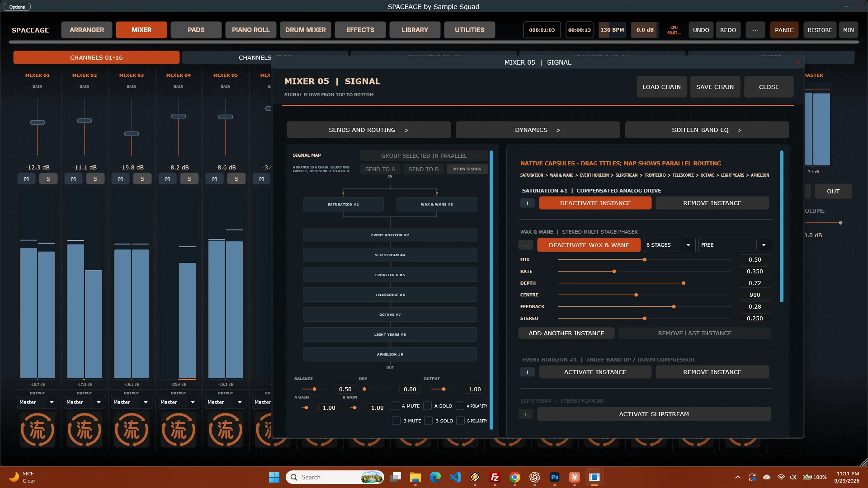Select the Event Horizon #2 signal map node
868x488 pixels.
click(390, 235)
